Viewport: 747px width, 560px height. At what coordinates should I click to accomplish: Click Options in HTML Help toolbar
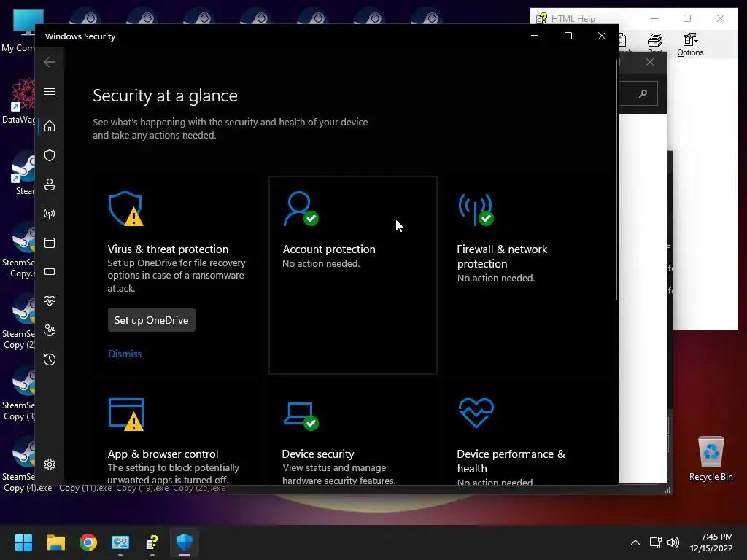click(690, 44)
